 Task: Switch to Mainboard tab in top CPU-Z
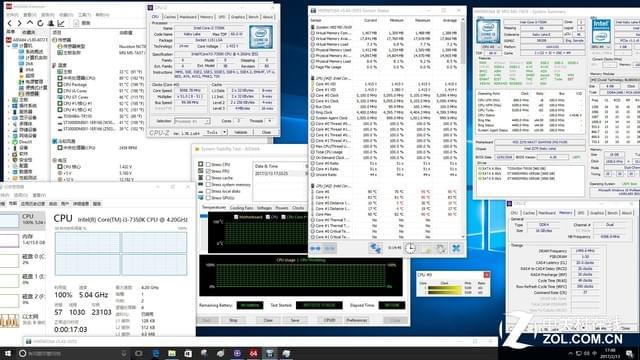click(x=188, y=17)
